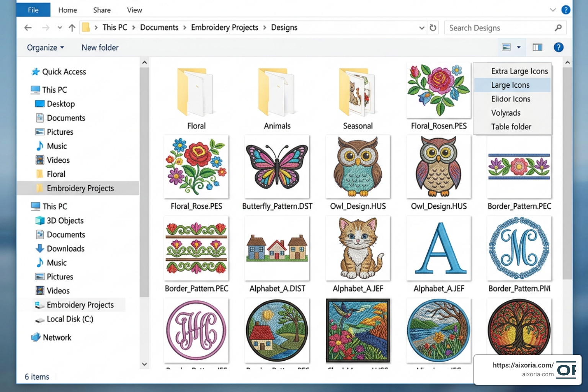Select Local Disk (C:) drive

coord(64,319)
